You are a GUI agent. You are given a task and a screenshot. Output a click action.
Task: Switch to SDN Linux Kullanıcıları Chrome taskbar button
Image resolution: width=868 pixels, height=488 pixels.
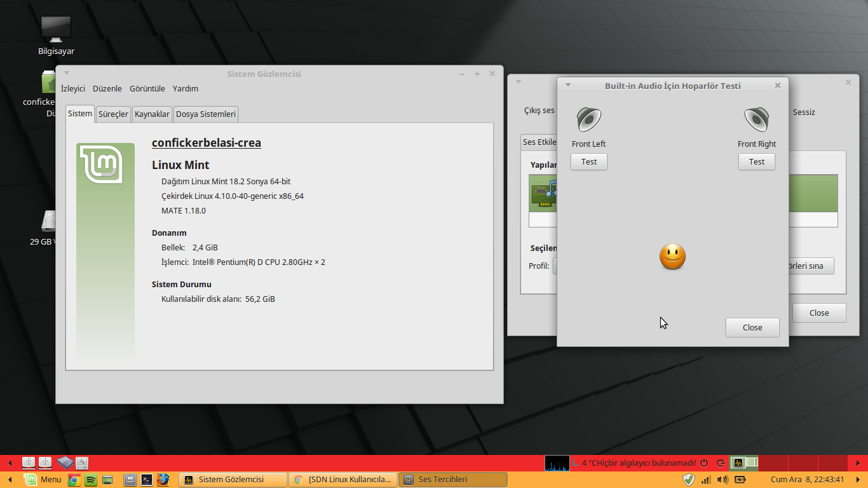pos(343,480)
